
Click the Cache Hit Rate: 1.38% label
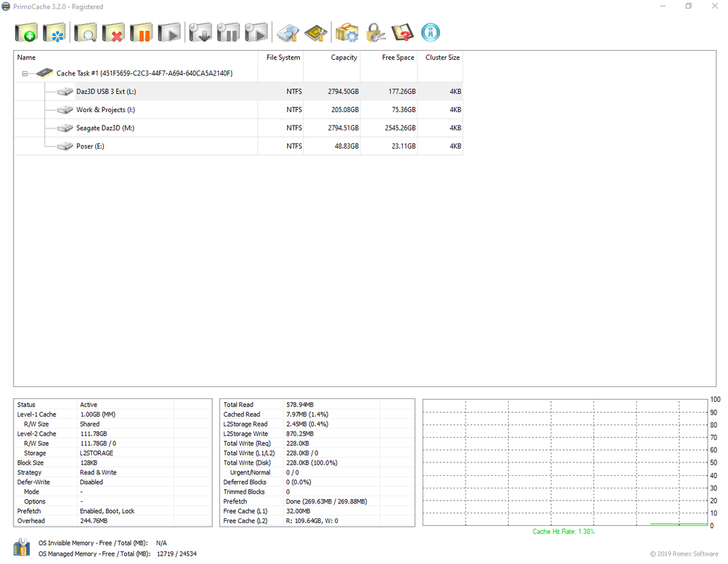click(x=563, y=532)
